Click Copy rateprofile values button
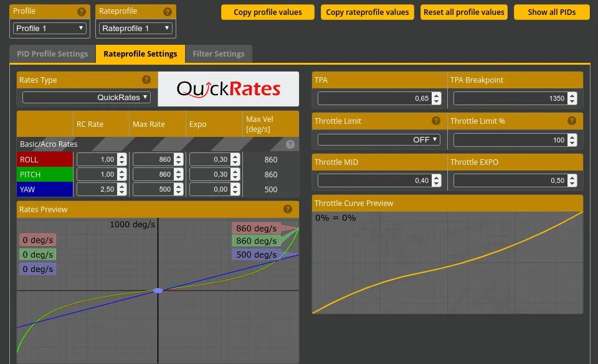Screen dimensions: 598x364 368,12
